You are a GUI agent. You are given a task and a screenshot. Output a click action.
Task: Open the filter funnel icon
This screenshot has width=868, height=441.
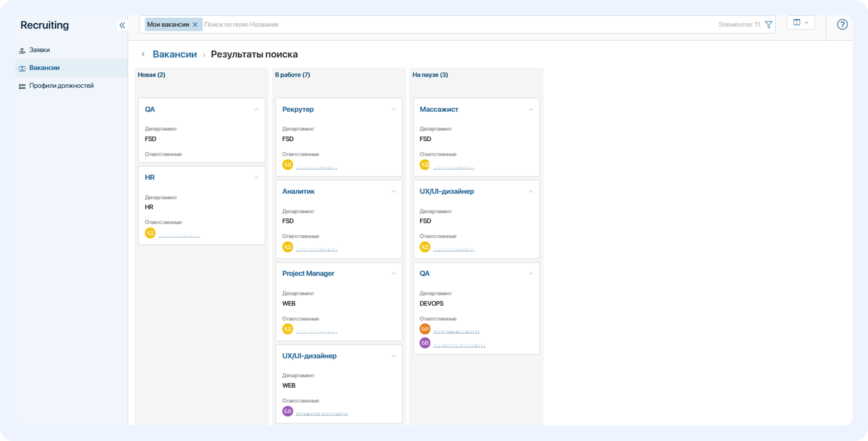tap(768, 25)
